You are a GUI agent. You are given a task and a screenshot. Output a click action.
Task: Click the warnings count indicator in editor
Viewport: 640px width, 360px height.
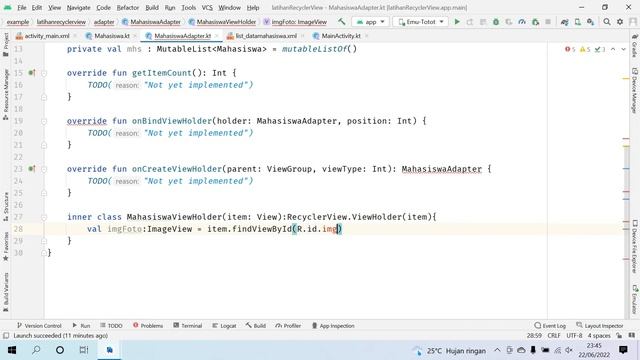(x=585, y=49)
